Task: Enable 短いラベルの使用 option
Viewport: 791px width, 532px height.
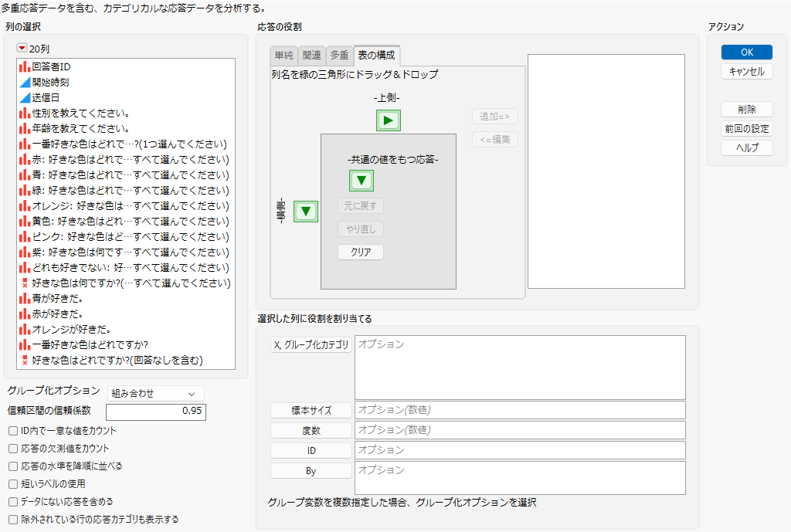Action: [x=13, y=484]
